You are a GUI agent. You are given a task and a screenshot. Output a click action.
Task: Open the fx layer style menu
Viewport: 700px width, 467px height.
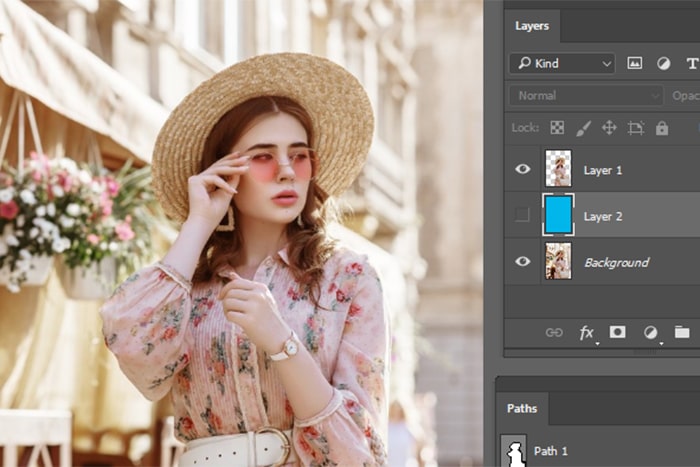coord(587,332)
